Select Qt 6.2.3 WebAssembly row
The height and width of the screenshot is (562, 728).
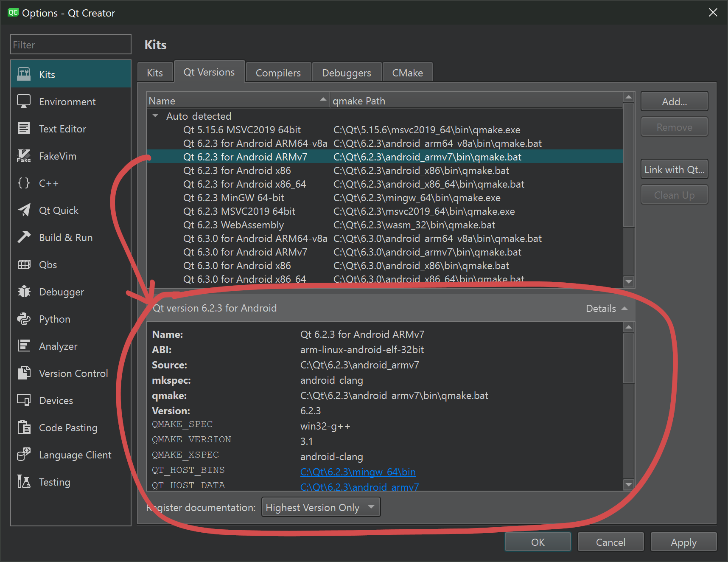pyautogui.click(x=385, y=225)
